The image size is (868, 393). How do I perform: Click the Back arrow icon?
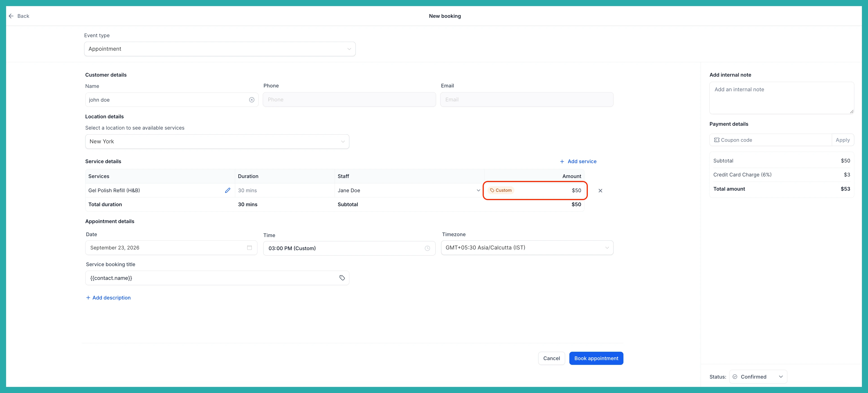[11, 16]
